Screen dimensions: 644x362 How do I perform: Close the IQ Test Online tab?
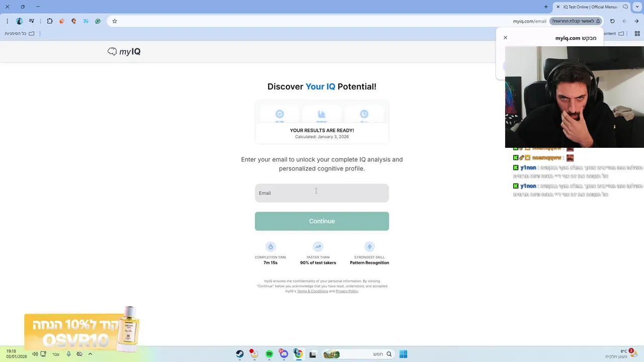tap(558, 7)
